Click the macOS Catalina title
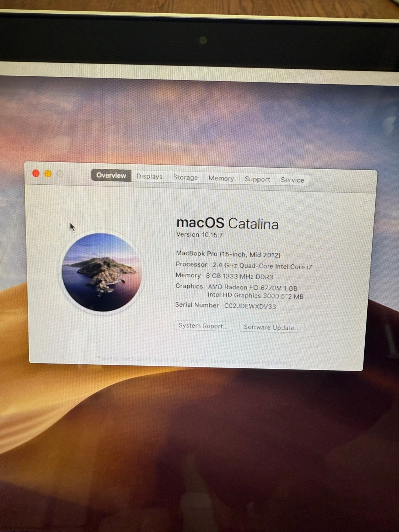This screenshot has height=532, width=399. [227, 223]
